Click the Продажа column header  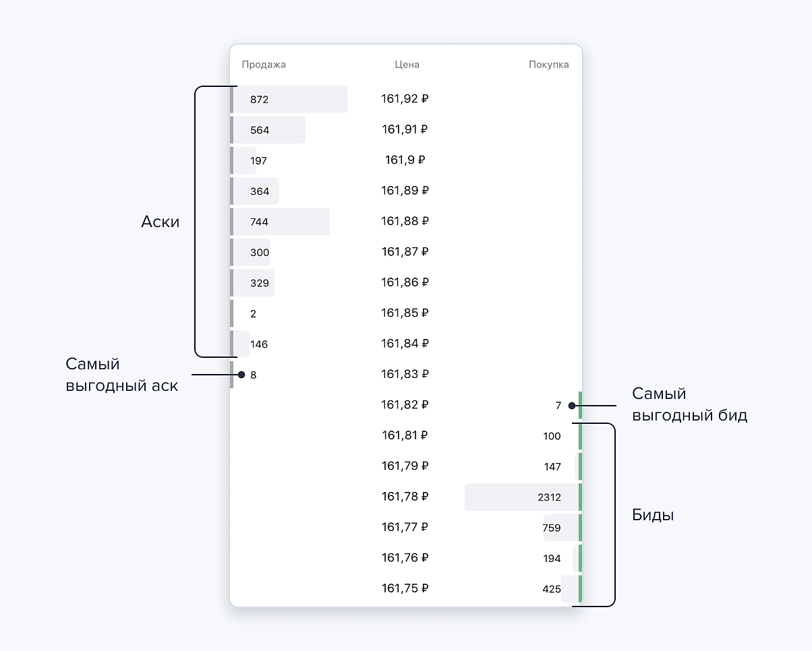click(x=264, y=65)
